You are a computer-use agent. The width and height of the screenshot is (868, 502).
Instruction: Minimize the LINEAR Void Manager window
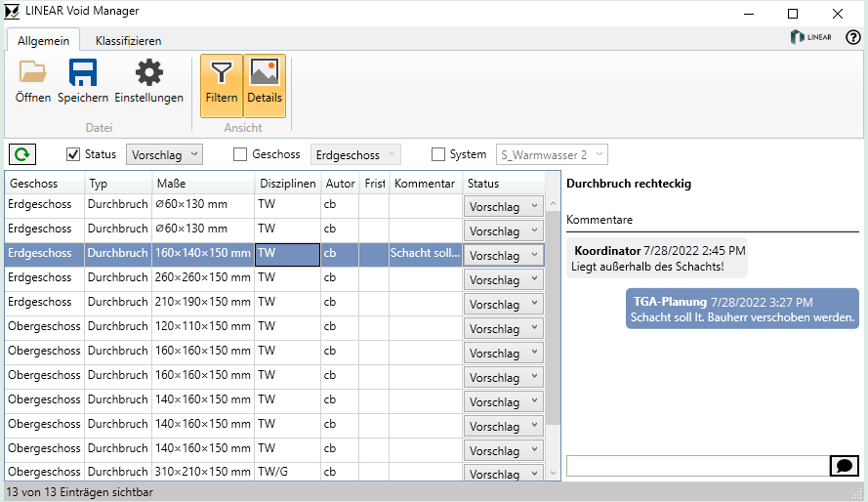pos(749,14)
